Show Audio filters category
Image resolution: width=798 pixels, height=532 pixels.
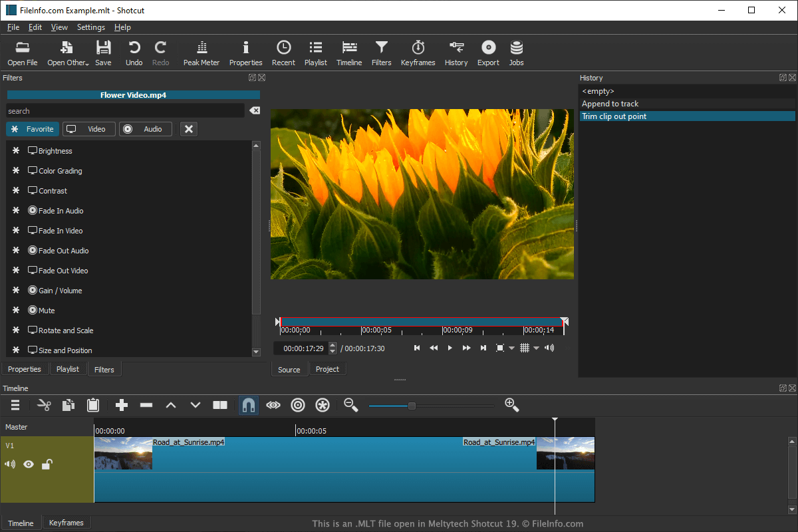click(x=146, y=129)
